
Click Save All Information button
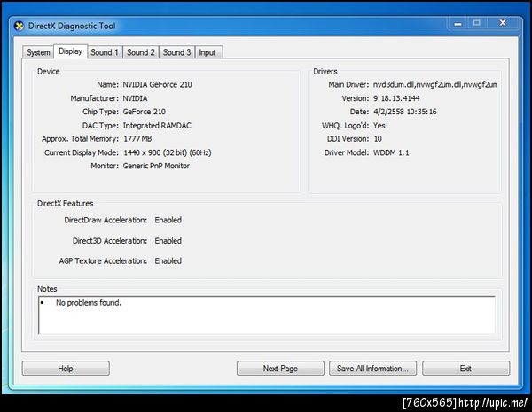[372, 369]
